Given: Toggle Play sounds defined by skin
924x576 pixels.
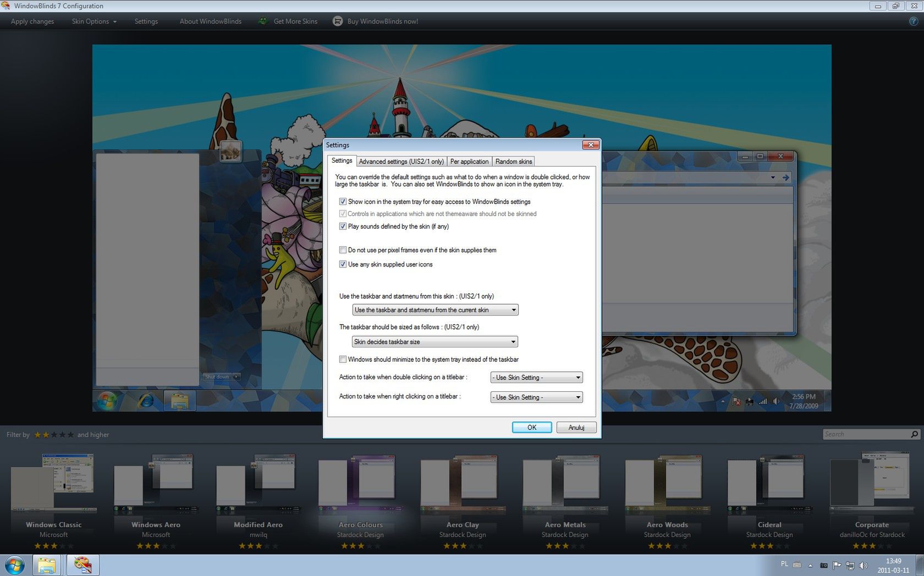Looking at the screenshot, I should (x=343, y=226).
